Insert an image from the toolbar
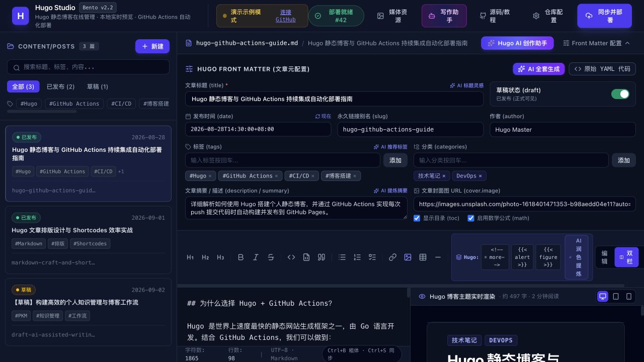 (x=408, y=257)
